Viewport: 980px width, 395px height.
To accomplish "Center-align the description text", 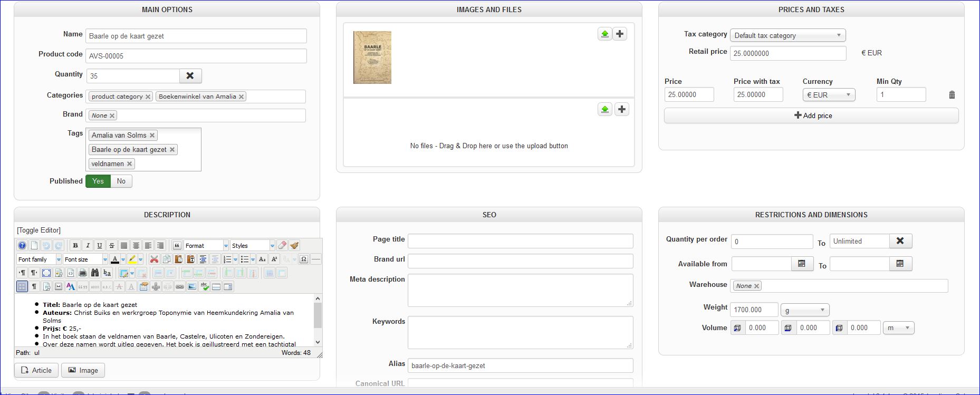I will click(x=136, y=245).
